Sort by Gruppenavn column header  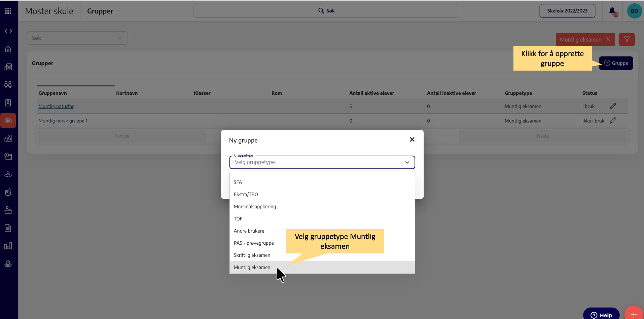(52, 93)
